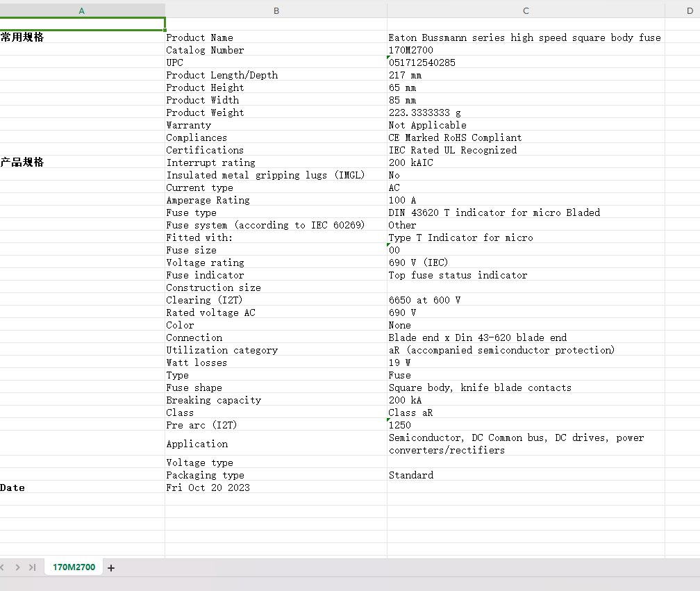Select the 'Standard' cell
Screen dimensions: 700x591
pos(526,474)
